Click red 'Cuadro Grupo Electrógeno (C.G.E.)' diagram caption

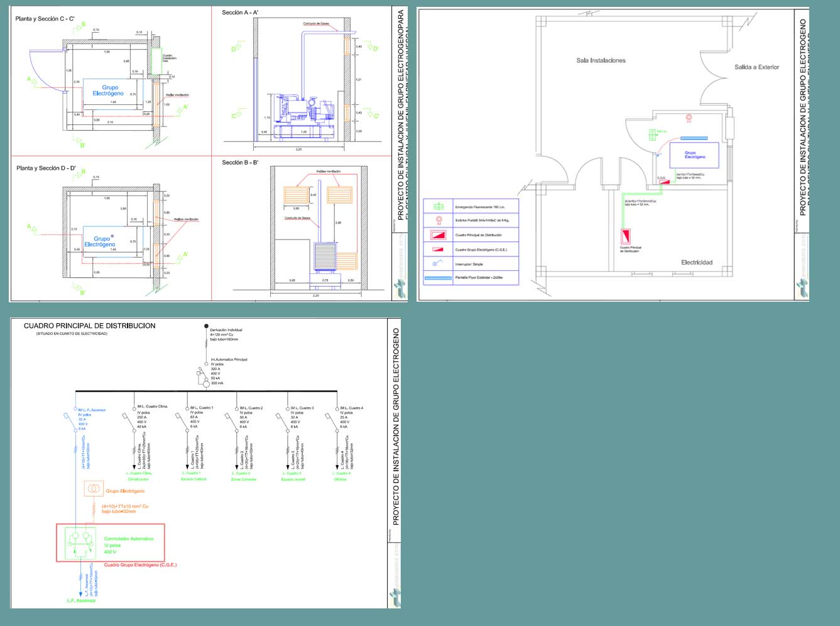140,565
